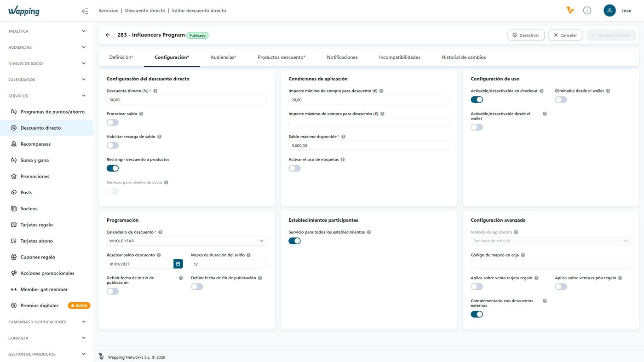The height and width of the screenshot is (362, 644).
Task: Toggle Servicio para todos los establecimientos
Action: 295,241
